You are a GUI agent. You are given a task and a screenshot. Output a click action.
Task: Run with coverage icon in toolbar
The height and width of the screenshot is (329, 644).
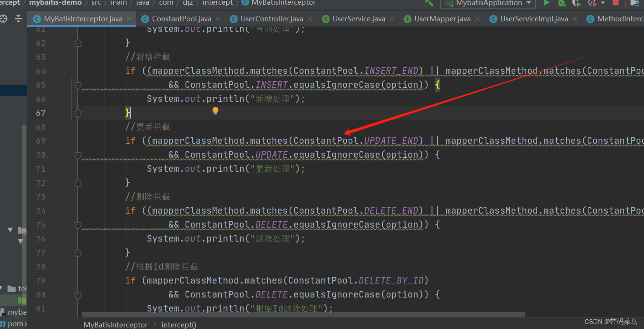[x=576, y=3]
